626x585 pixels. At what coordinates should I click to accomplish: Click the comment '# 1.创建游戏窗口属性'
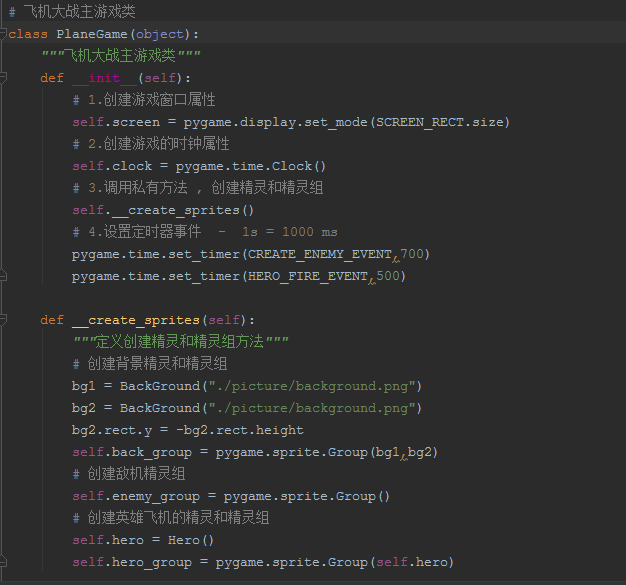tap(144, 99)
